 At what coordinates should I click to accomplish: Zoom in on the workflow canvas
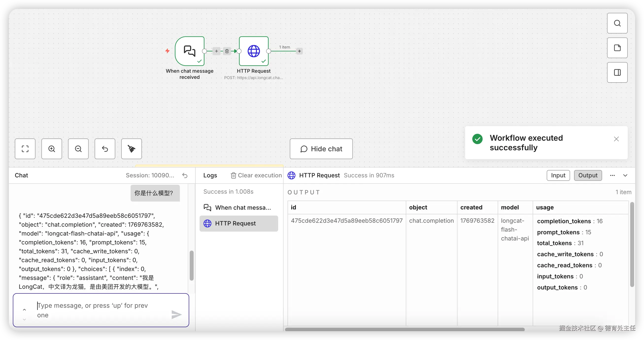pos(52,149)
